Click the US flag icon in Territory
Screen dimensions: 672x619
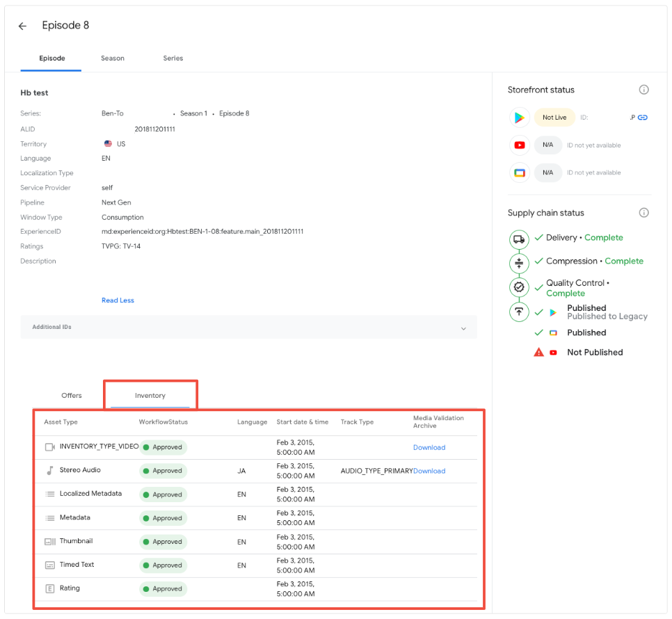pos(108,143)
